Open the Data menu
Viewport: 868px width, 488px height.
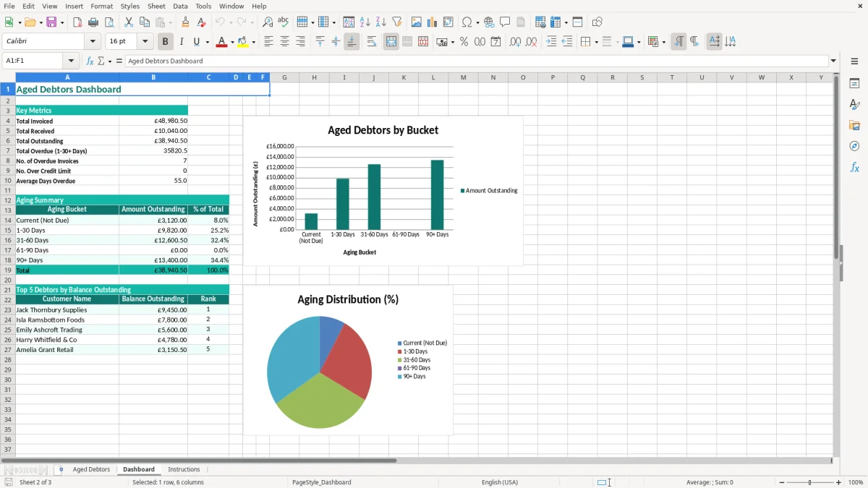tap(180, 6)
